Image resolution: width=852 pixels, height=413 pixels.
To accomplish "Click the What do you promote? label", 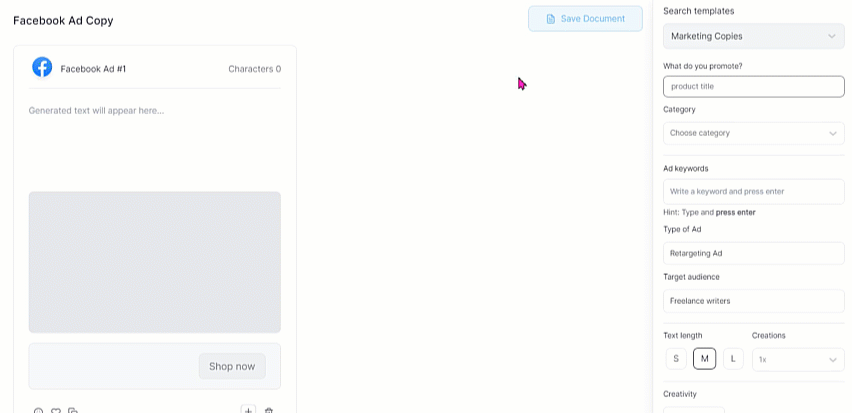I will coord(703,66).
